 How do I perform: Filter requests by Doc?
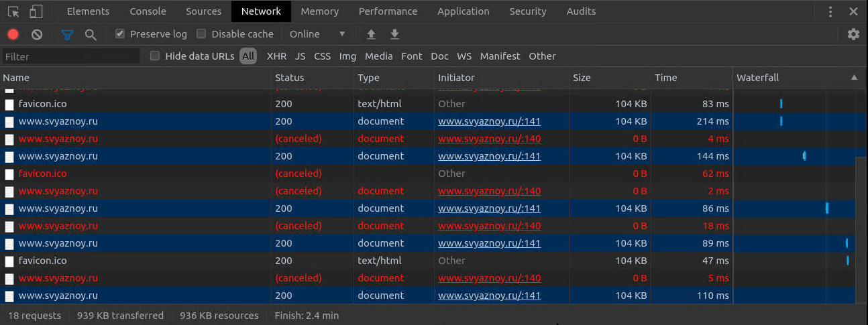439,56
